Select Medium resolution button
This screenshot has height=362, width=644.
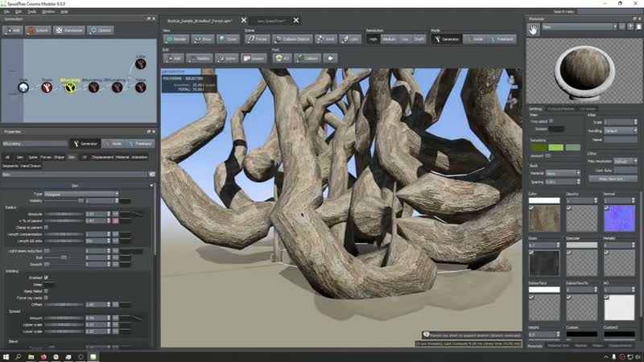389,39
